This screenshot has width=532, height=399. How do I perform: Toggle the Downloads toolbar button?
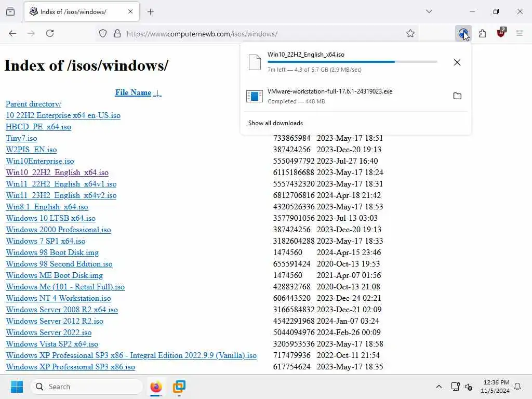coord(463,33)
